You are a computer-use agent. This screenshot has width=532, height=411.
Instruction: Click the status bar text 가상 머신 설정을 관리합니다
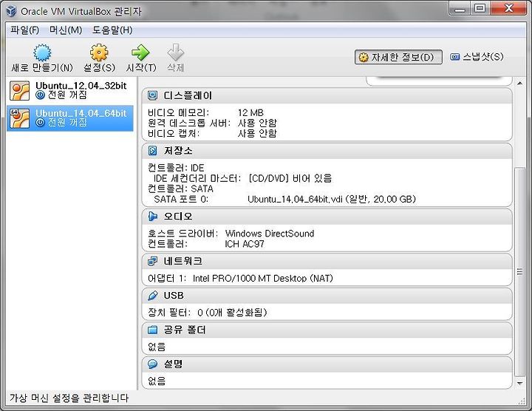[69, 398]
